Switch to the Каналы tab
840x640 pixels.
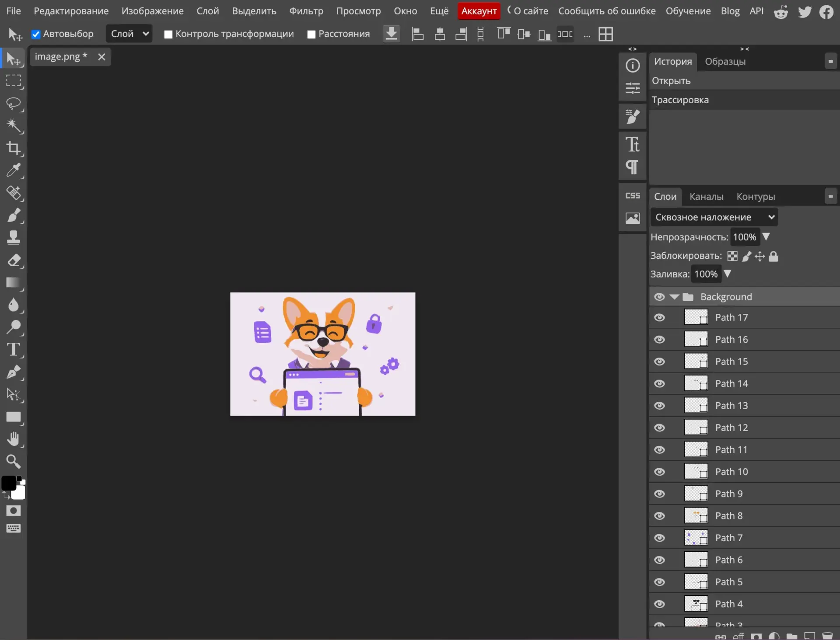pos(707,197)
